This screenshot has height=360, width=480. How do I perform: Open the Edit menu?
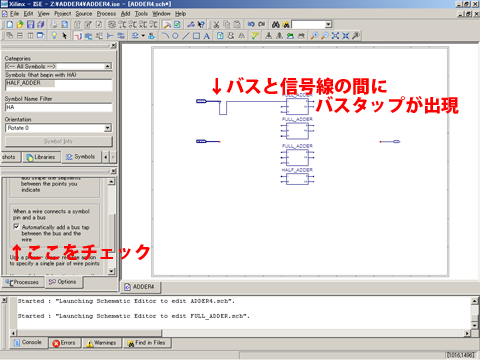[x=28, y=14]
